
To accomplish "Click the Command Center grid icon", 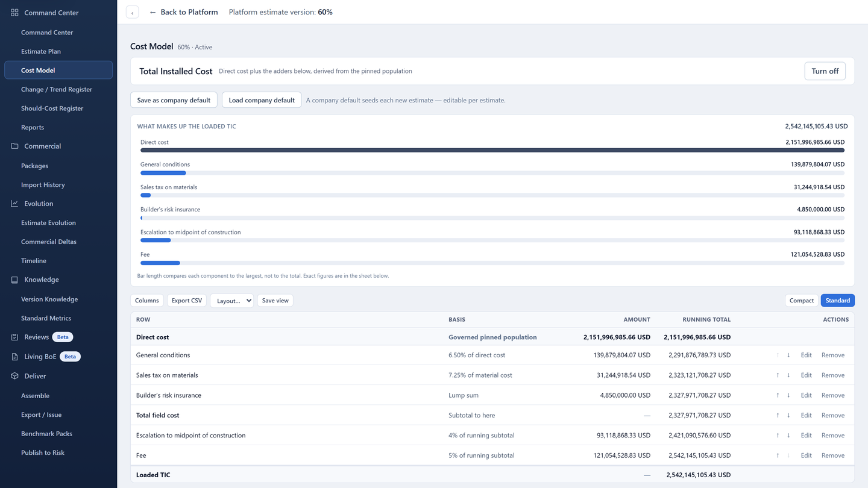I will click(14, 13).
